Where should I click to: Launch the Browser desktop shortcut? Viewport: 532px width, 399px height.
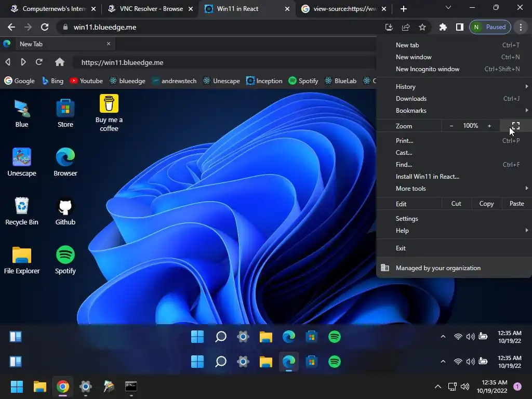coord(65,162)
